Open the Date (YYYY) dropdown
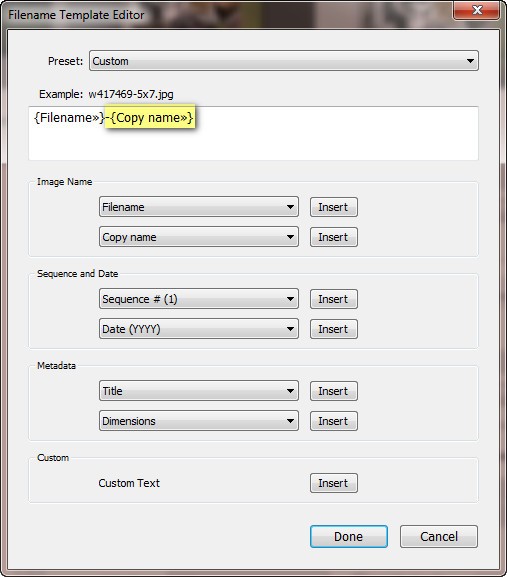Viewport: 507px width, 577px height. [x=199, y=329]
